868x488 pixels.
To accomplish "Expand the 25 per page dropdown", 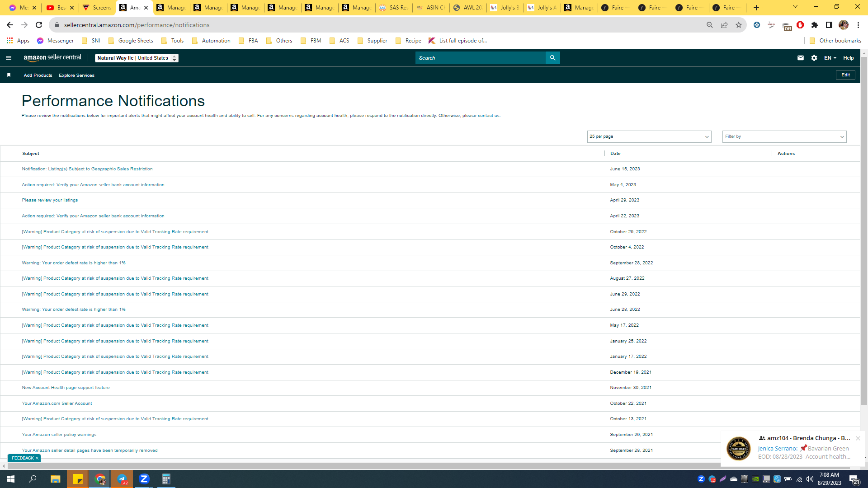I will 649,136.
